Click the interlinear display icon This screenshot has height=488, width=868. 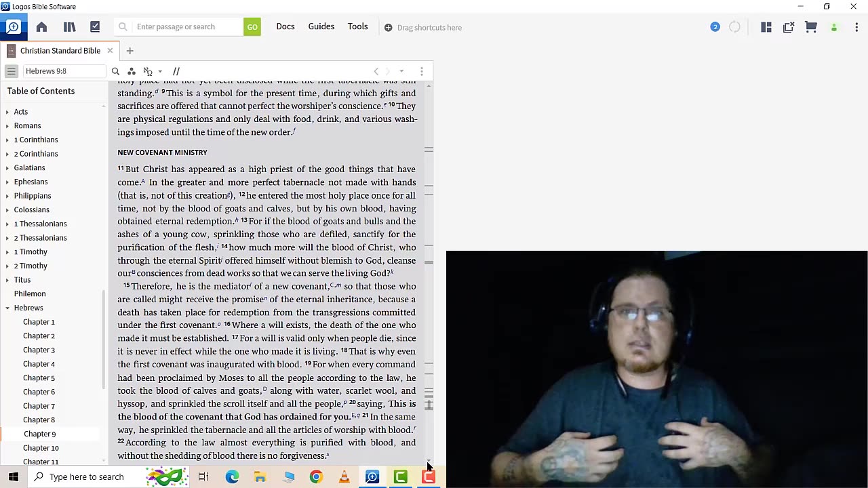[148, 71]
